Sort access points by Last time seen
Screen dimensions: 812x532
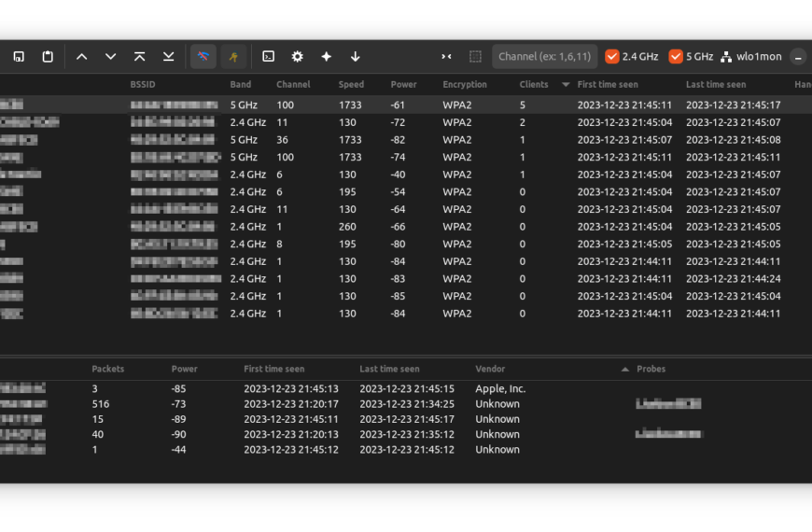pyautogui.click(x=716, y=84)
